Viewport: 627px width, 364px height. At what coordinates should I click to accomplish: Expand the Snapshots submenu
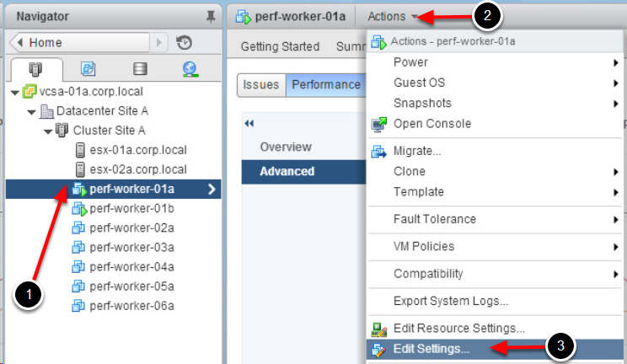tap(616, 104)
